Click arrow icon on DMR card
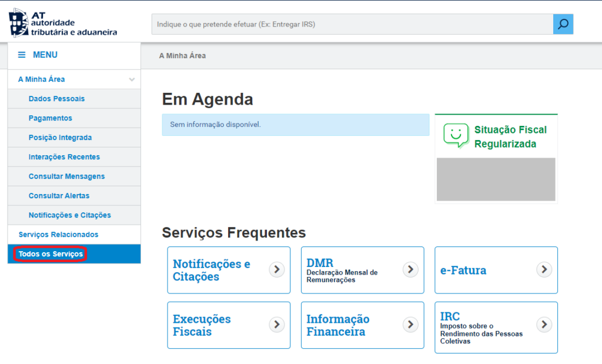 (x=410, y=269)
